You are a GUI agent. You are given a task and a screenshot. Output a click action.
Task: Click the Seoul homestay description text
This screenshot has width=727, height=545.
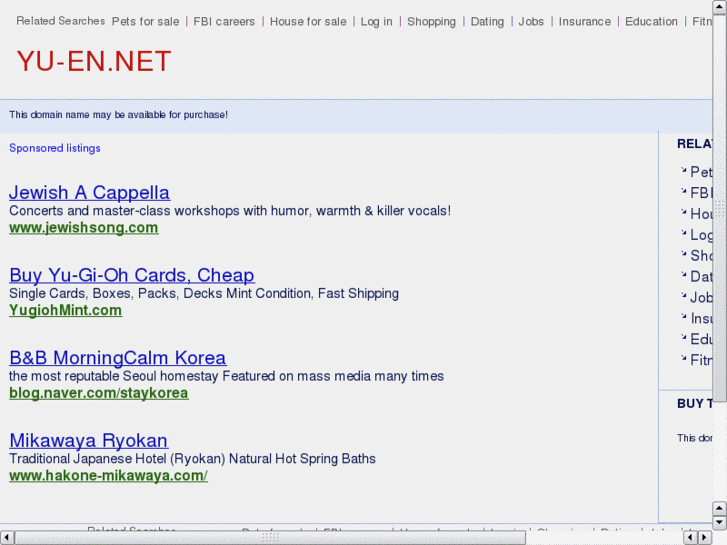(227, 376)
